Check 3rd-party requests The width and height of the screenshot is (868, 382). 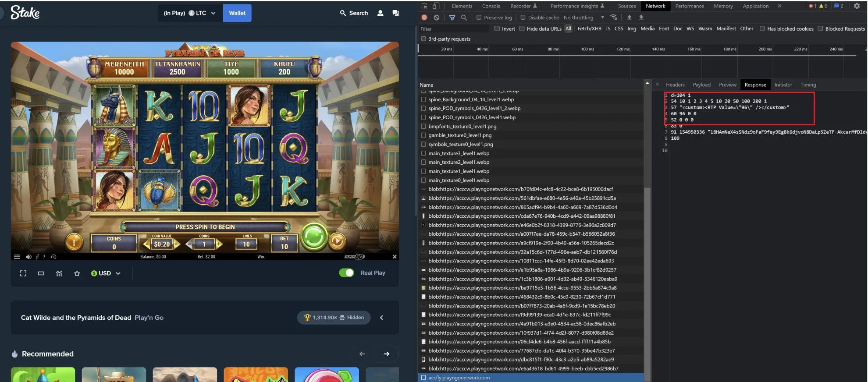pos(423,39)
